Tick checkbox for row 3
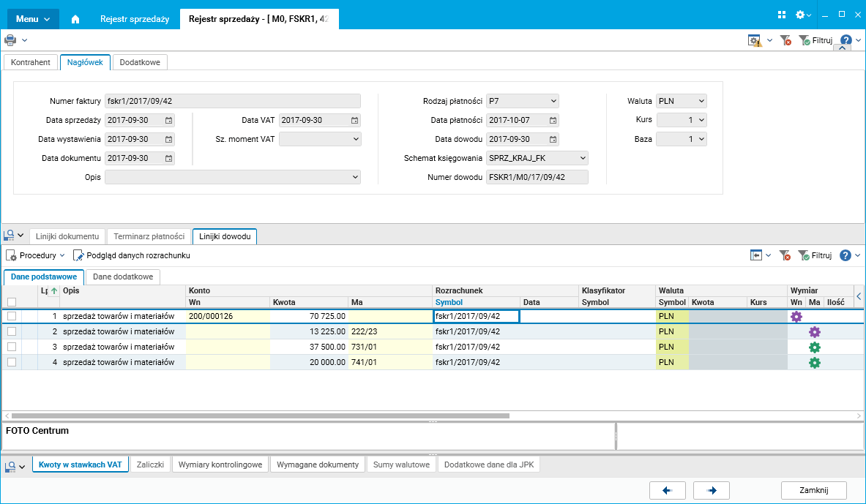The width and height of the screenshot is (866, 504). coord(12,347)
